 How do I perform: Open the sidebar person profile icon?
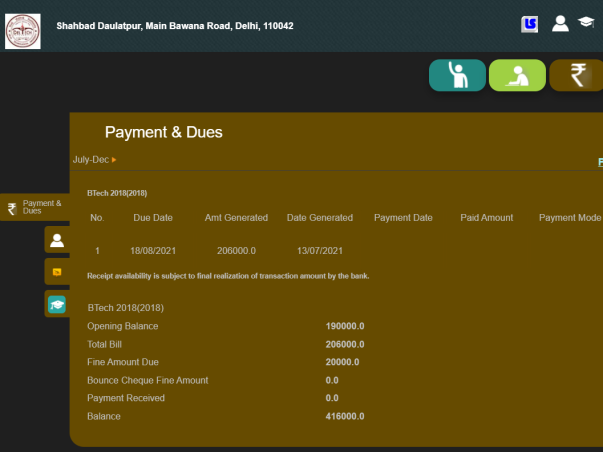pyautogui.click(x=57, y=240)
